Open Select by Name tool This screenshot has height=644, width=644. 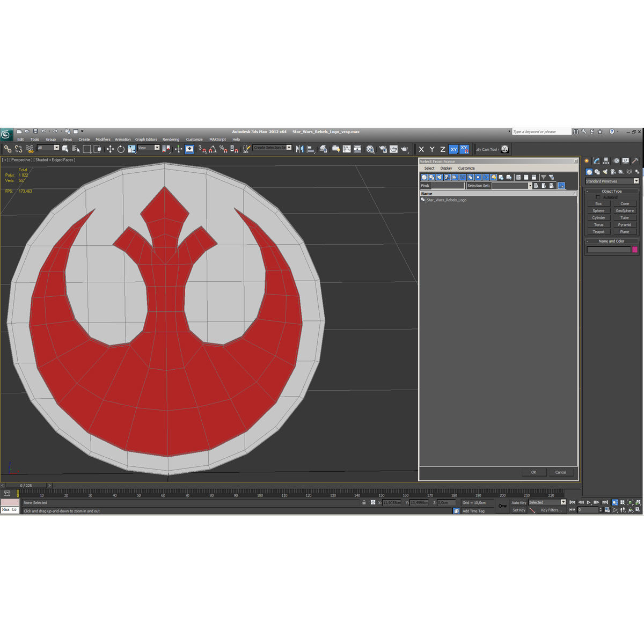(x=76, y=149)
